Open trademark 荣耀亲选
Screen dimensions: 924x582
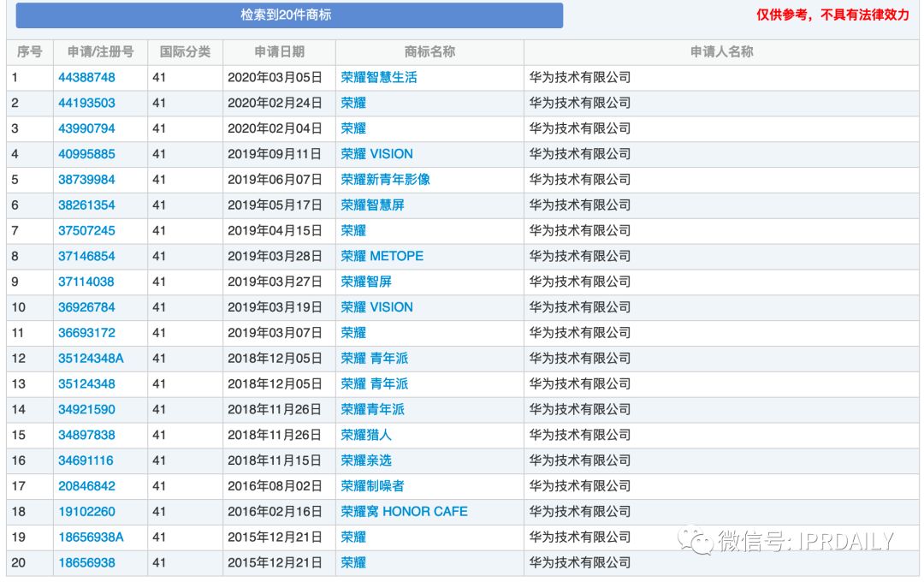point(366,460)
